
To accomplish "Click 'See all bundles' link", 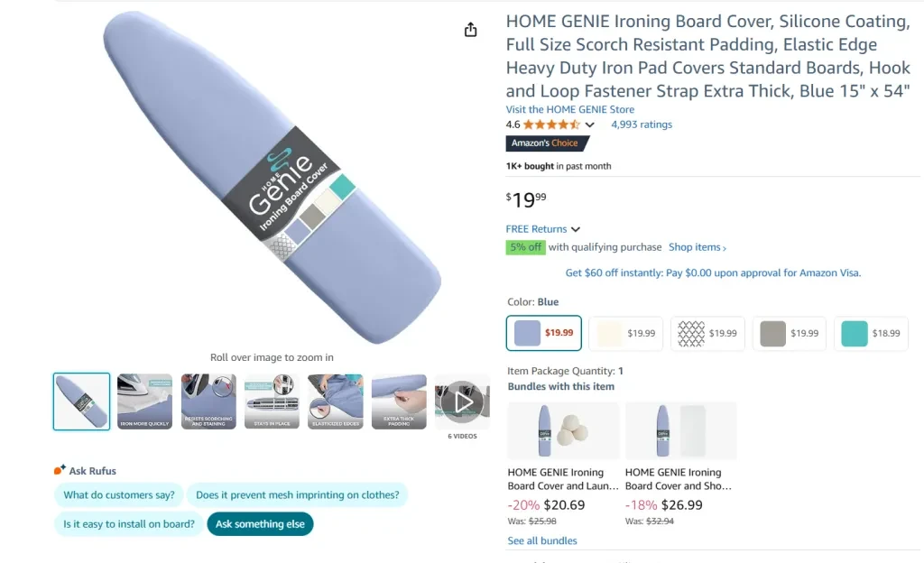I will [542, 540].
